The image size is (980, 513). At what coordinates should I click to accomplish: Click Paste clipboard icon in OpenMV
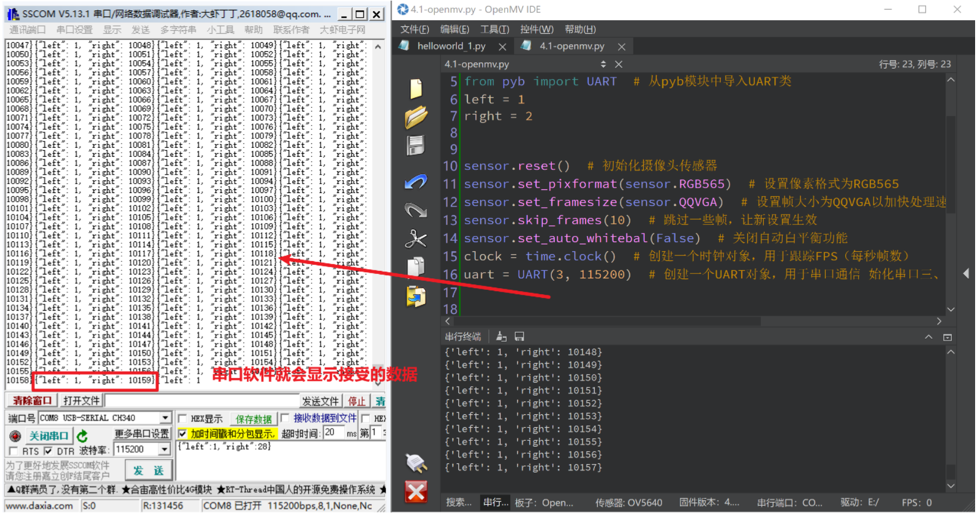[416, 297]
